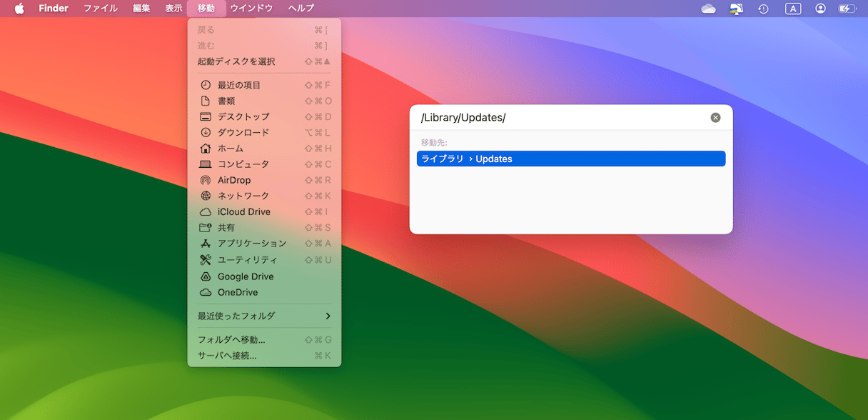Viewport: 868px width, 420px height.
Task: Select the ライブラリ › Updates suggestion
Action: [570, 159]
